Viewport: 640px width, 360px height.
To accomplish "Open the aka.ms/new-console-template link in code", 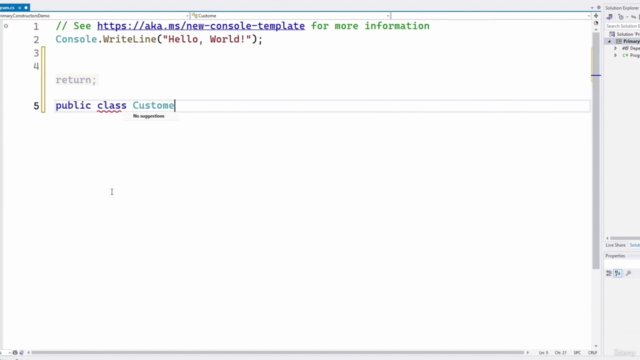I will tap(201, 26).
